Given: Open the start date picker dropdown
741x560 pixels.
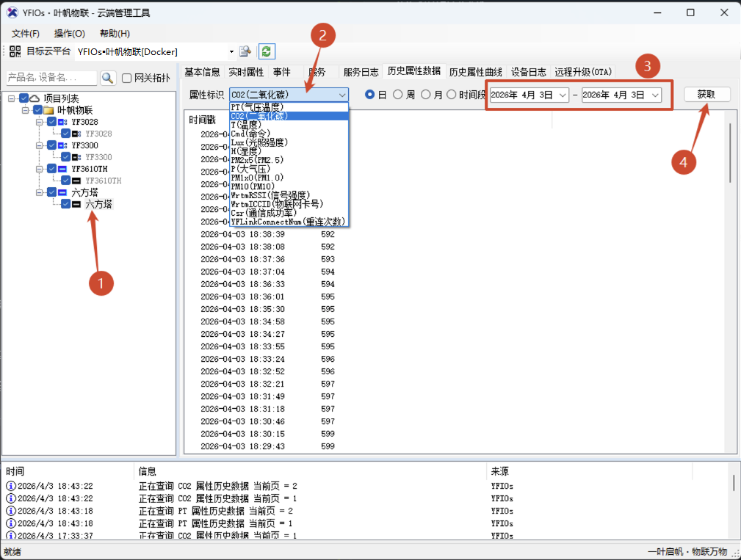Looking at the screenshot, I should coord(562,95).
